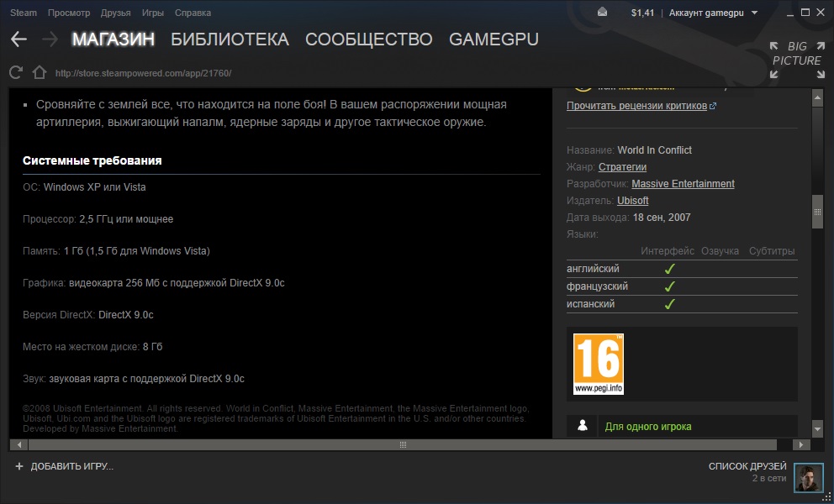Open the Справка menu
This screenshot has height=504, width=834.
[x=193, y=13]
